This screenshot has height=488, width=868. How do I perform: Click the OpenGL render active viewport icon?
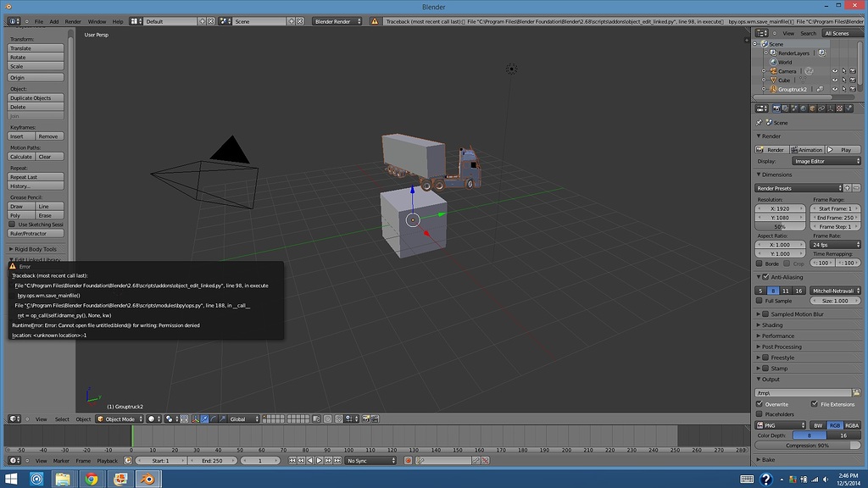(365, 419)
